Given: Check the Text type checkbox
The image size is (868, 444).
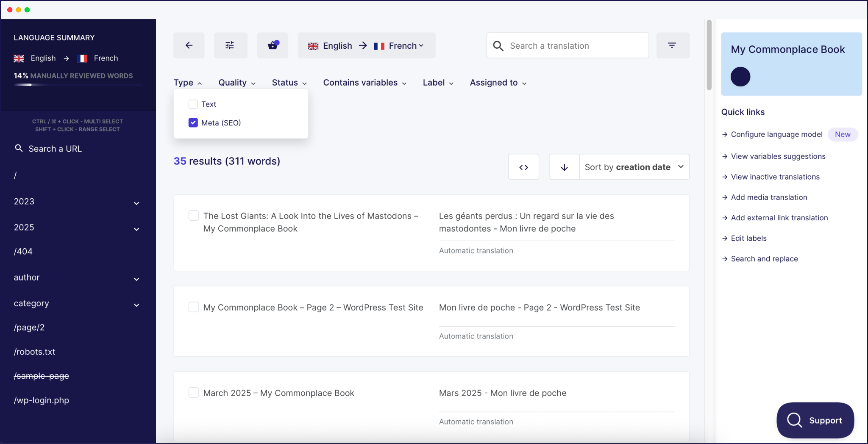Looking at the screenshot, I should 193,104.
